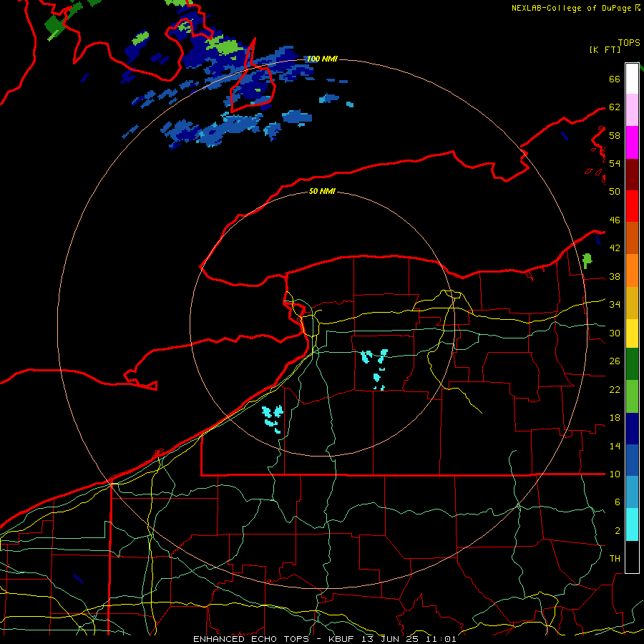Click the K FT units label
Screen dimensions: 644x644
tap(605, 49)
